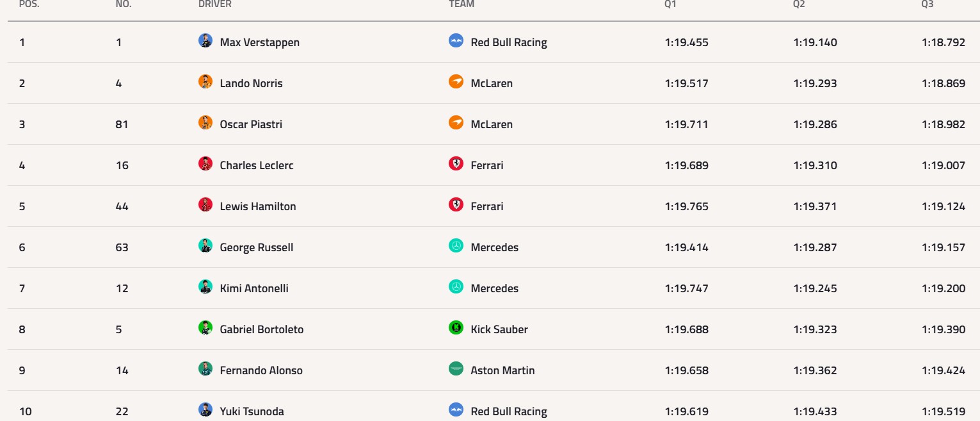
Task: Click Gabriel Bortoleto's driver avatar icon
Action: (205, 328)
